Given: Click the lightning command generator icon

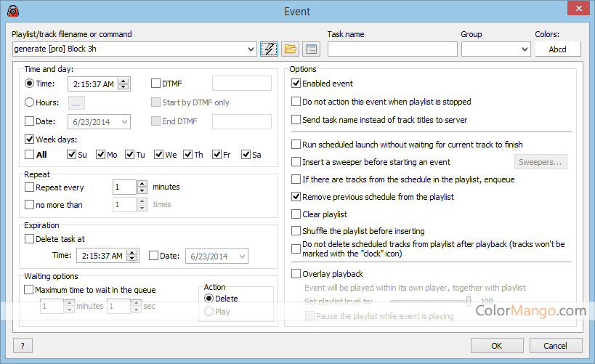Looking at the screenshot, I should tap(269, 49).
